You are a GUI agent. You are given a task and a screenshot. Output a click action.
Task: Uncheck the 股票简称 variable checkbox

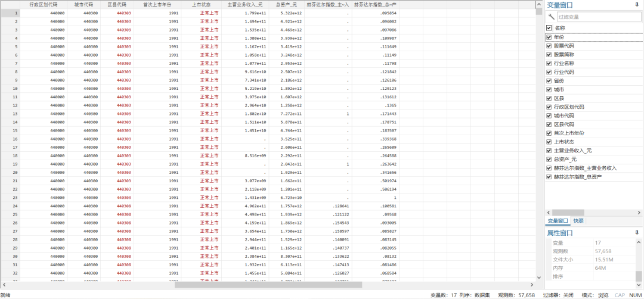point(549,55)
